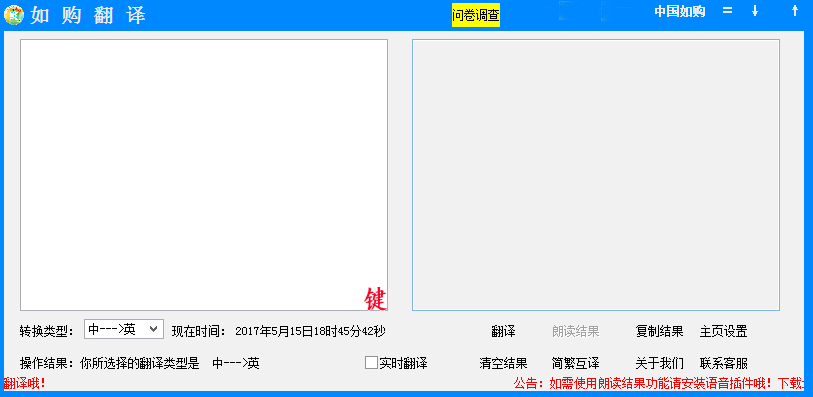The image size is (813, 397).
Task: Click the red 键 icon in the input box
Action: 375,299
